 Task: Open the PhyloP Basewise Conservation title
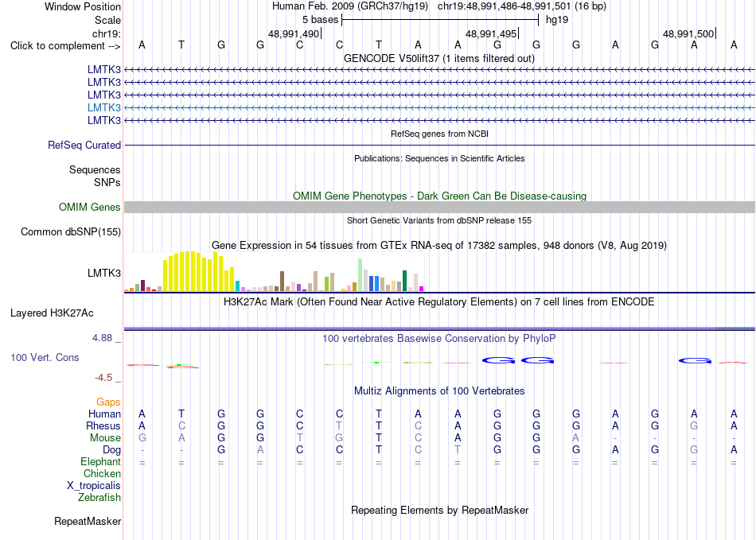click(x=439, y=339)
